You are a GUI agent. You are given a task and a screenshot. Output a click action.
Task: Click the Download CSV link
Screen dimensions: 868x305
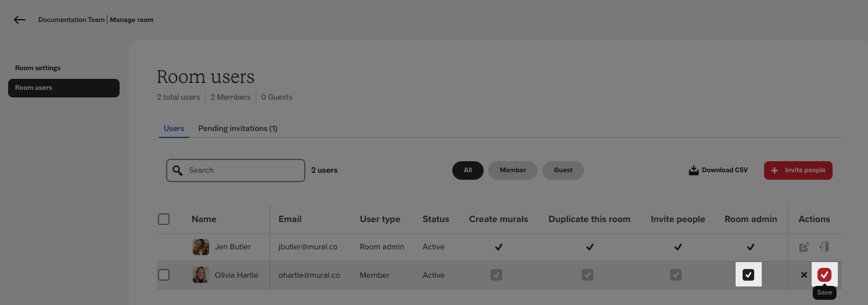pos(718,170)
